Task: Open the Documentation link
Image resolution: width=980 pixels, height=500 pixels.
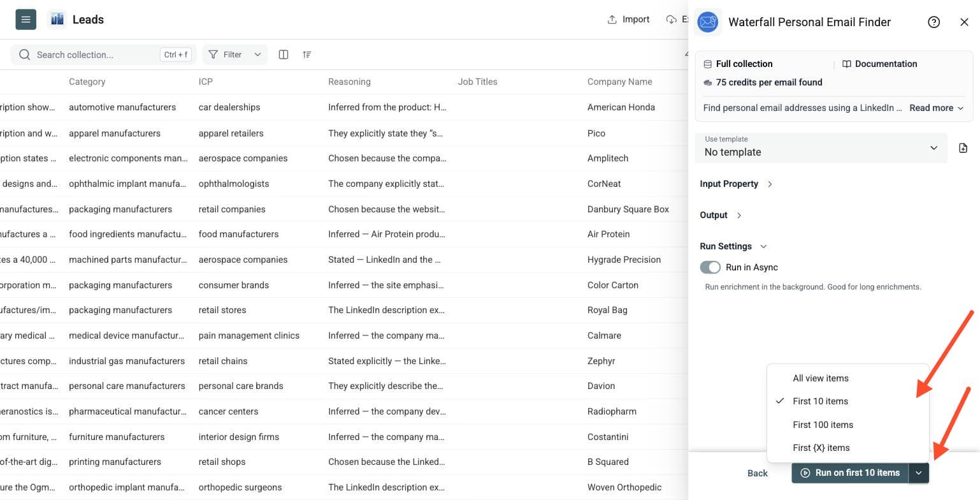Action: click(879, 64)
